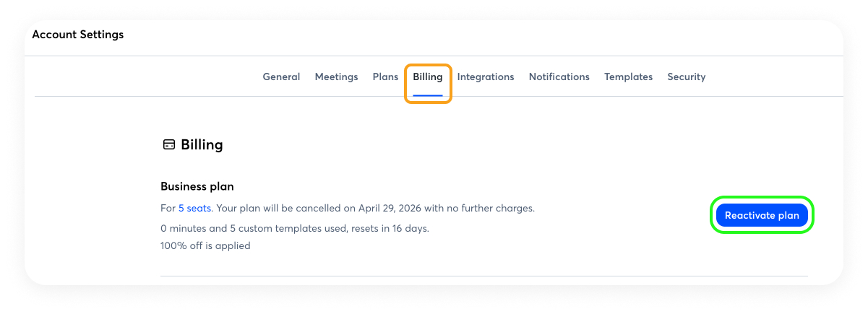Switch to the Notifications tab
Viewport: 868px width, 314px height.
click(559, 77)
